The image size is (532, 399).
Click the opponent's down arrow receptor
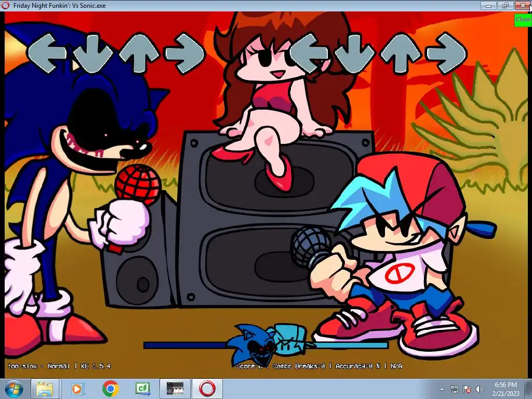93,54
